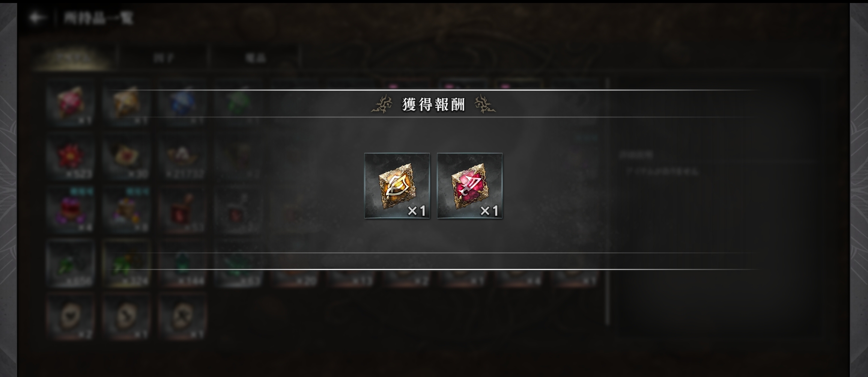This screenshot has height=377, width=868.
Task: Select the green gem item in the first row
Action: click(x=238, y=103)
